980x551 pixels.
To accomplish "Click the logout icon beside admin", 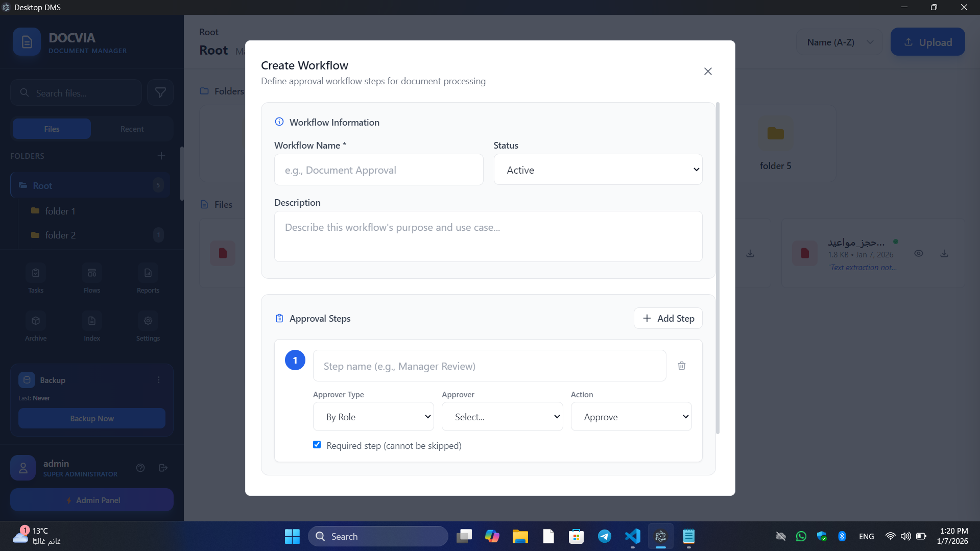I will click(163, 468).
